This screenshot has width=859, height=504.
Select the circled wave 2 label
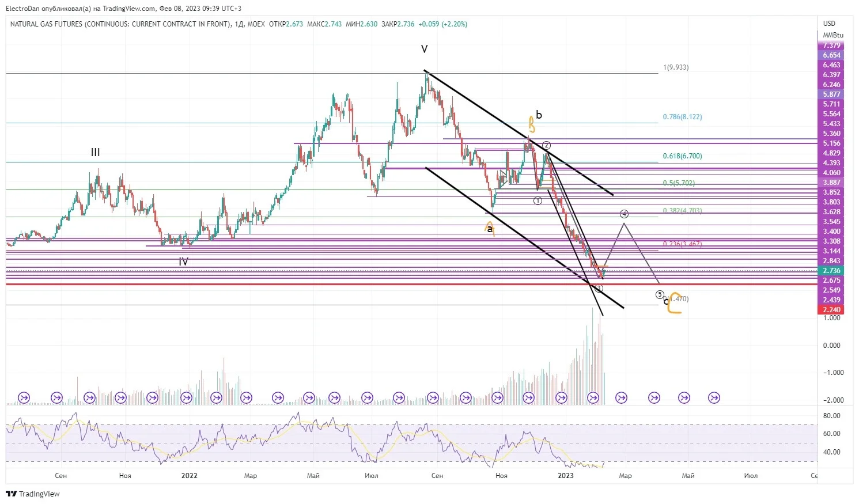tap(546, 146)
